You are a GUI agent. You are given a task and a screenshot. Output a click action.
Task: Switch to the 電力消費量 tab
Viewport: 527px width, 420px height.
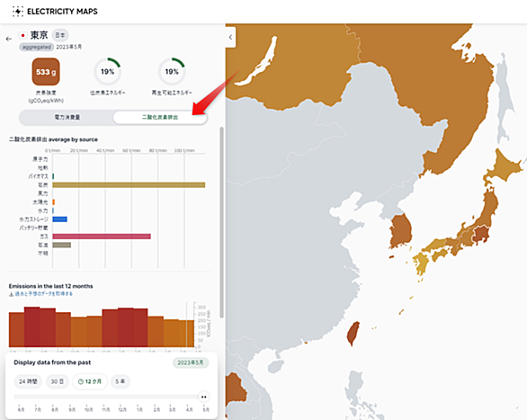tap(67, 117)
